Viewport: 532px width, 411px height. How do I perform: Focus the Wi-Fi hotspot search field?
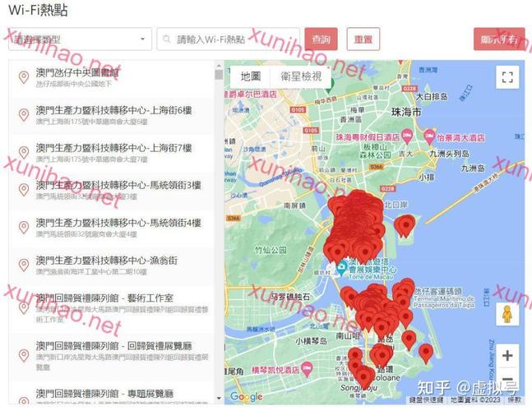pyautogui.click(x=228, y=39)
